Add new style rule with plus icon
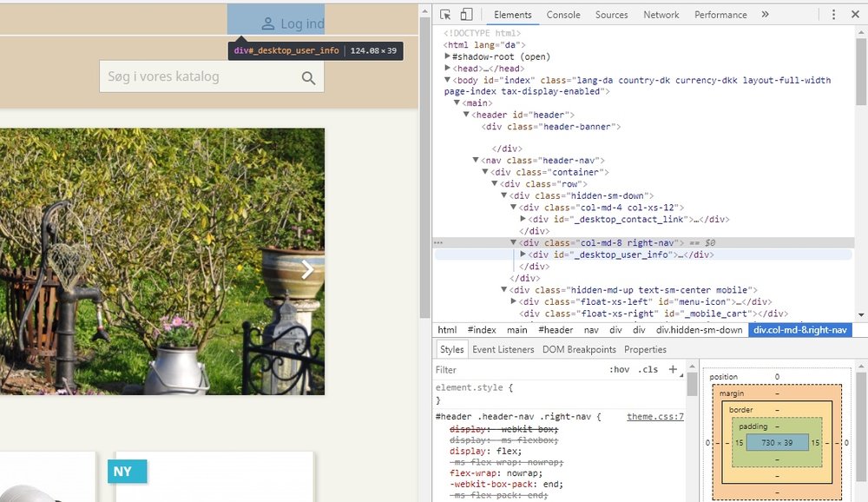868x502 pixels. [673, 369]
